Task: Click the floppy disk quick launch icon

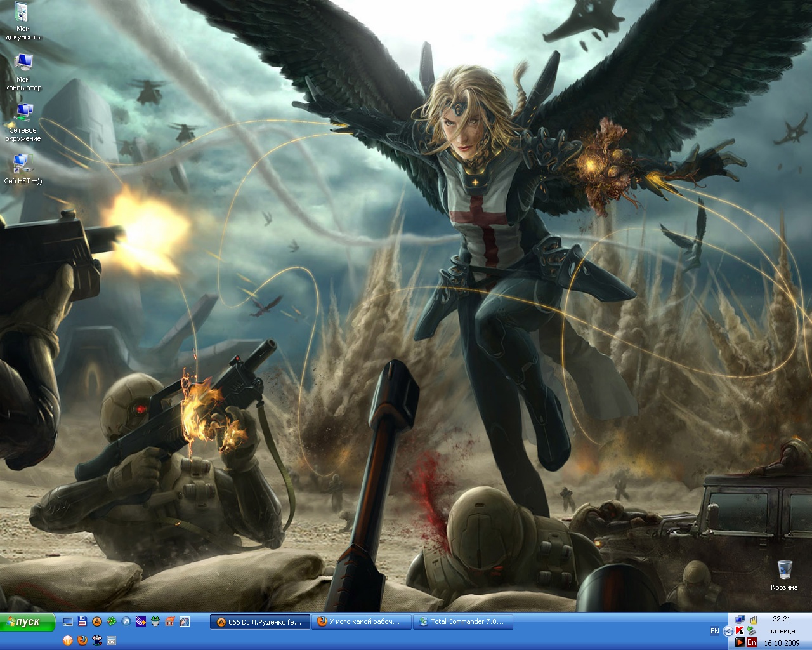Action: (x=82, y=621)
